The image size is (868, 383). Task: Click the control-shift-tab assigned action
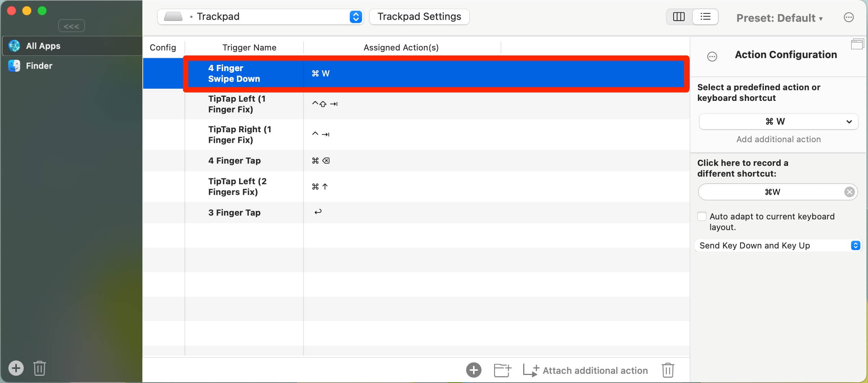(x=325, y=104)
